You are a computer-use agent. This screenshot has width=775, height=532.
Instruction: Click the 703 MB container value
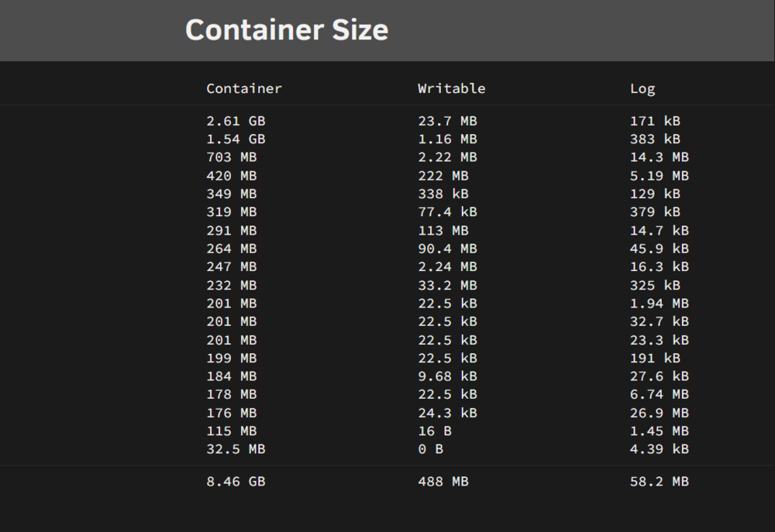tap(231, 157)
